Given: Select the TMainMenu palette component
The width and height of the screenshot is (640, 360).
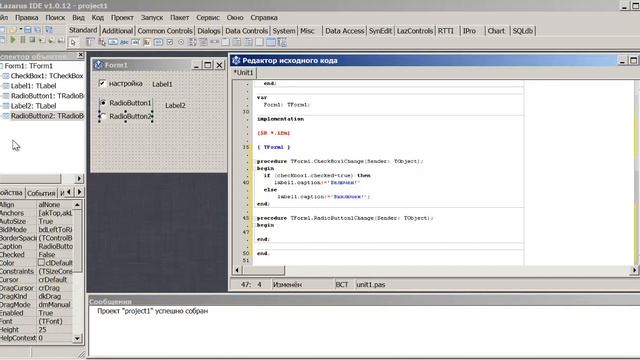Looking at the screenshot, I should 90,42.
